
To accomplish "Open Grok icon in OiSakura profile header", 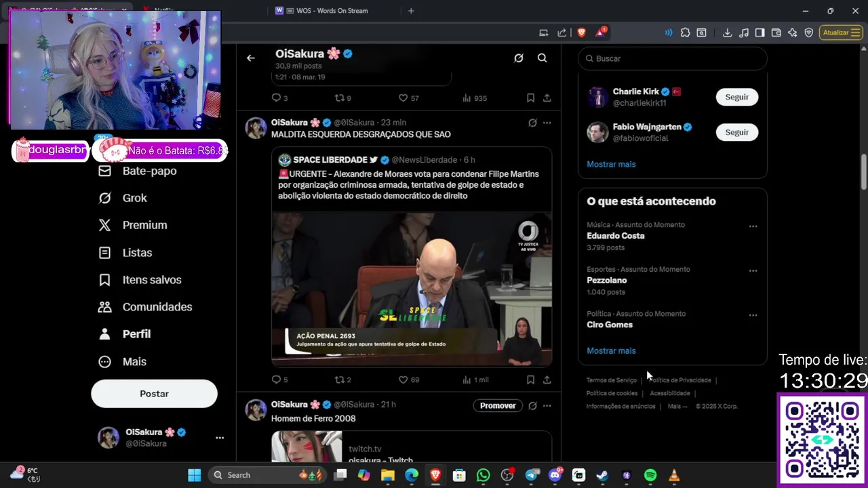I will coord(519,58).
